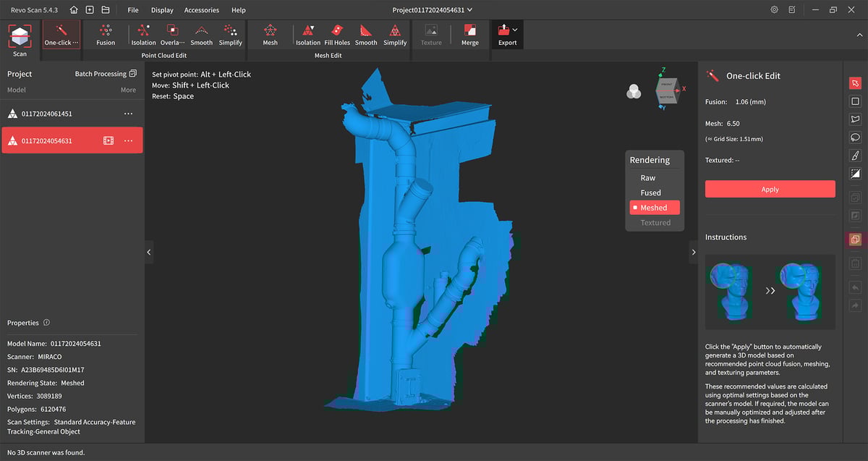Collapse the toolbar ribbon with the up chevron
This screenshot has width=868, height=461.
859,34
